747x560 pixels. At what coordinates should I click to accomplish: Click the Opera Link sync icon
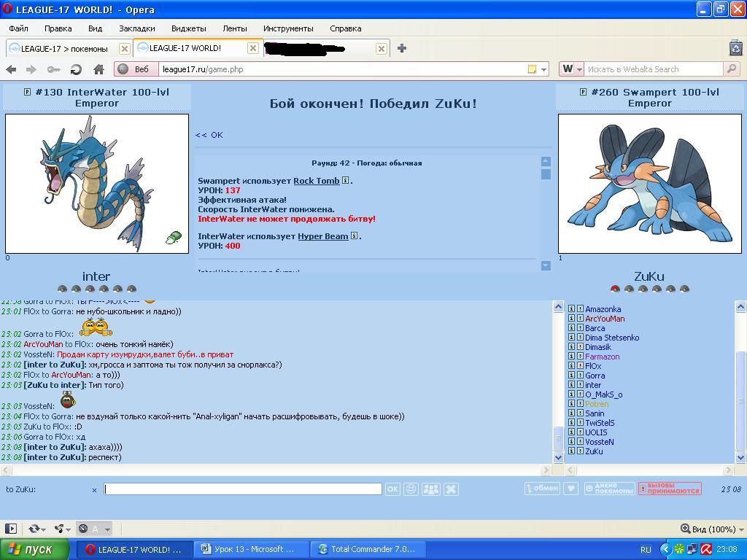[34, 529]
